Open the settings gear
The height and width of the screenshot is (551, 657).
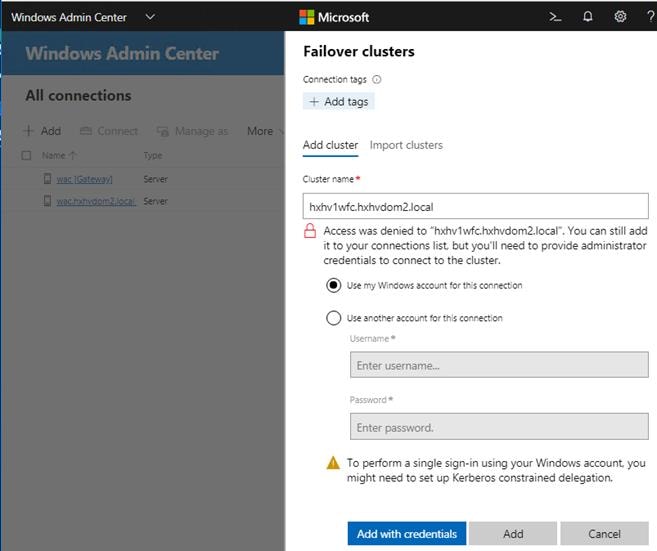[x=620, y=17]
